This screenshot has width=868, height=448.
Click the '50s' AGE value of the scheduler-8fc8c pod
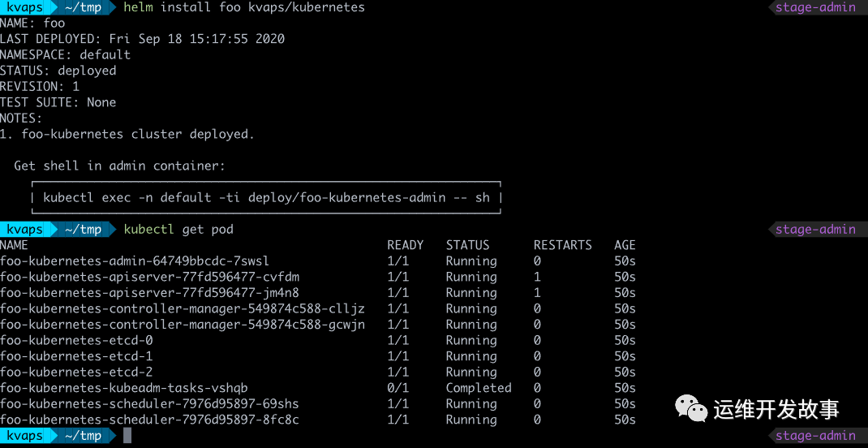pyautogui.click(x=625, y=420)
